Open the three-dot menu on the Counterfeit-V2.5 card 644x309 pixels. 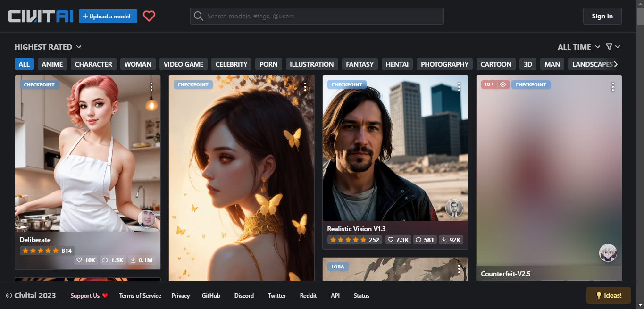[613, 86]
